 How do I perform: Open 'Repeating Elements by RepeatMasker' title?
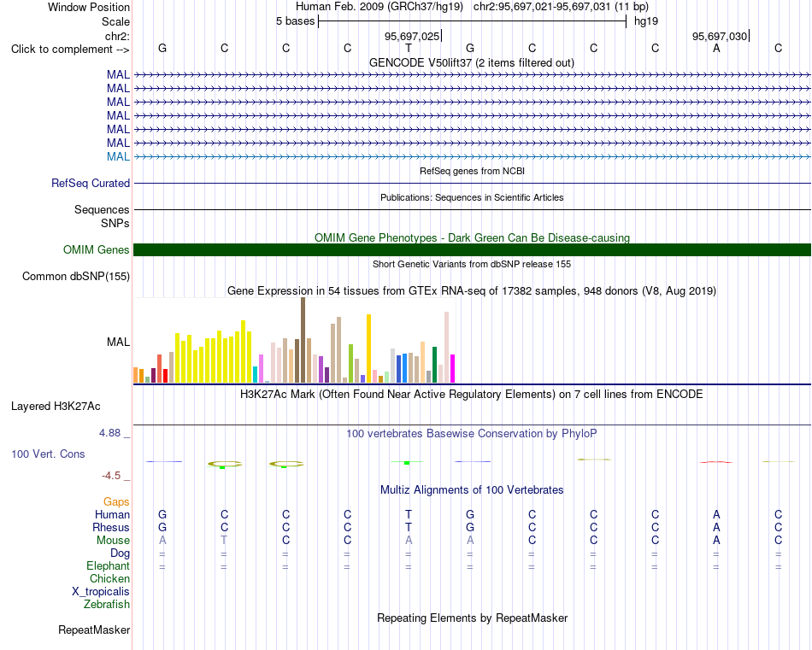click(x=472, y=618)
